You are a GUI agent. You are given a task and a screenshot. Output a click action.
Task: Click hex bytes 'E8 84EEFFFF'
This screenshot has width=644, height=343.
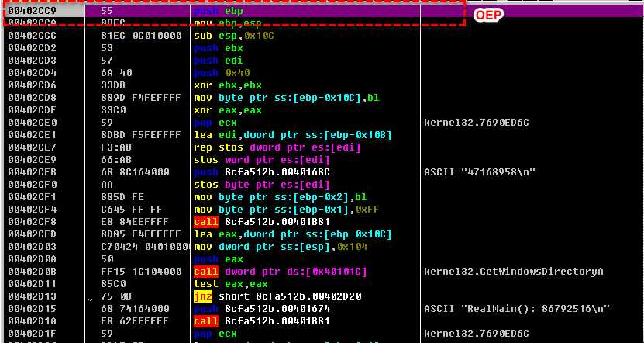tap(135, 222)
